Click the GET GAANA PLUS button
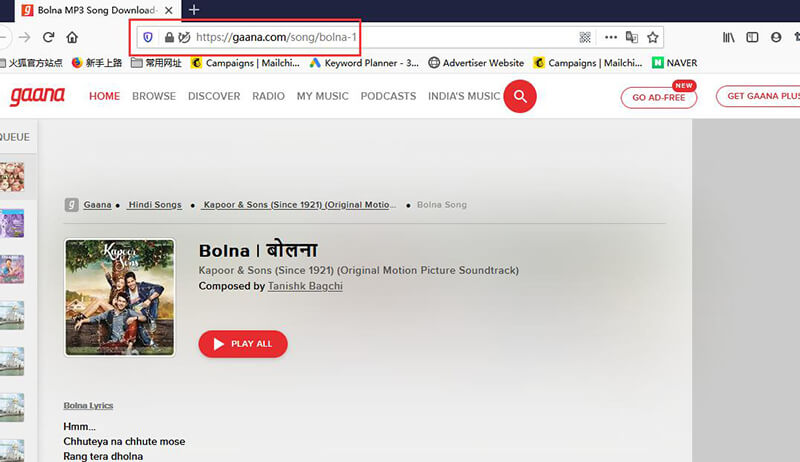Screen dimensions: 800x462 [760, 96]
